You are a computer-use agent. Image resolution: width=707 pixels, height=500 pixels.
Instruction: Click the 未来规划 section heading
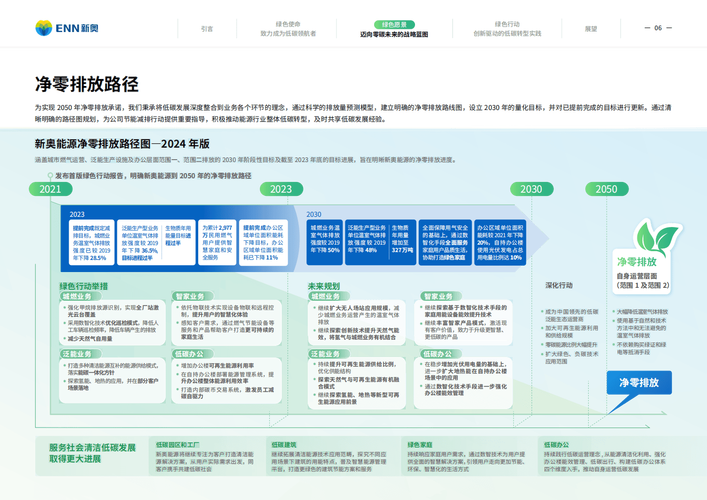324,286
